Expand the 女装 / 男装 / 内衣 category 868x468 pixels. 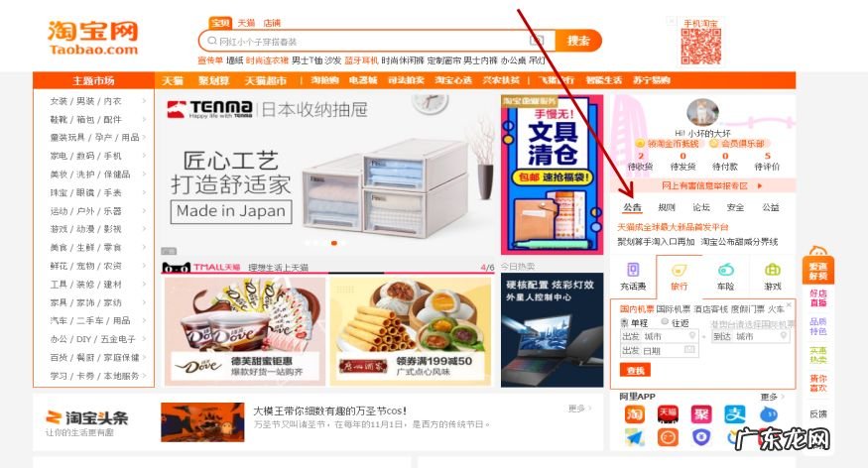pyautogui.click(x=98, y=101)
